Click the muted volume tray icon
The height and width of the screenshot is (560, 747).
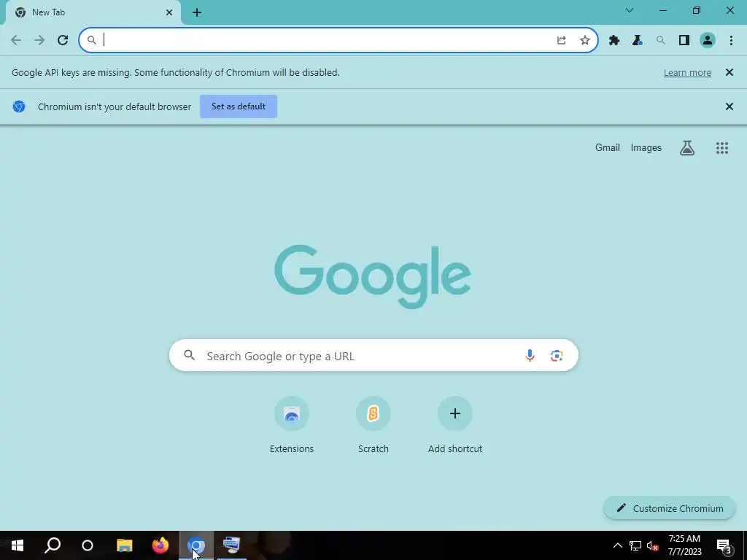pyautogui.click(x=652, y=545)
